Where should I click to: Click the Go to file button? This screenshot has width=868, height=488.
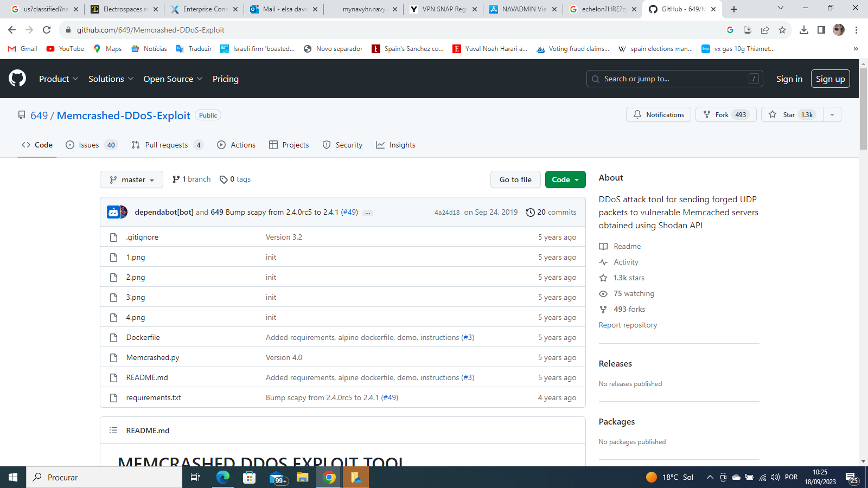[515, 179]
